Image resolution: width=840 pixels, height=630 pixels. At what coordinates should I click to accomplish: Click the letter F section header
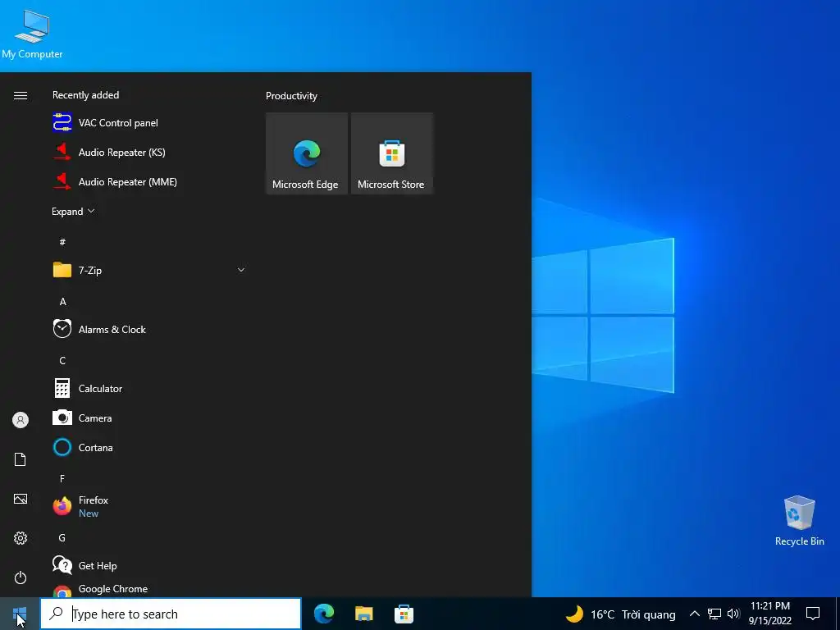[62, 478]
